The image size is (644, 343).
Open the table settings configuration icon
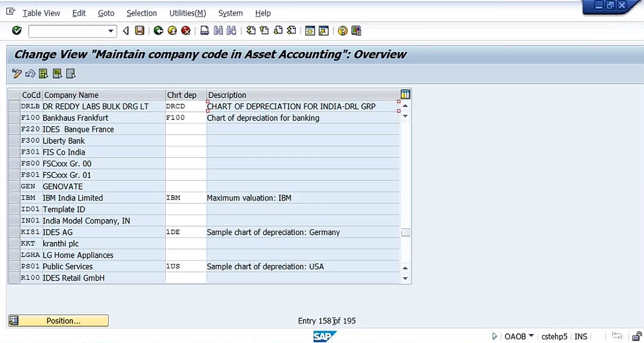[x=405, y=95]
